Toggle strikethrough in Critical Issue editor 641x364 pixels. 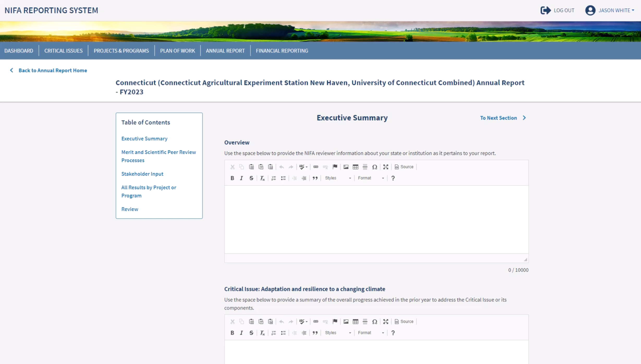[251, 333]
